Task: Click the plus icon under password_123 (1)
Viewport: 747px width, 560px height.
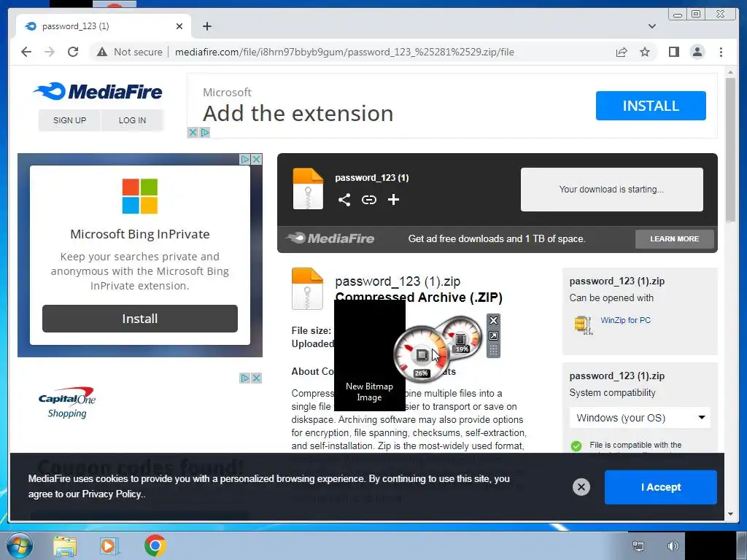Action: (393, 200)
